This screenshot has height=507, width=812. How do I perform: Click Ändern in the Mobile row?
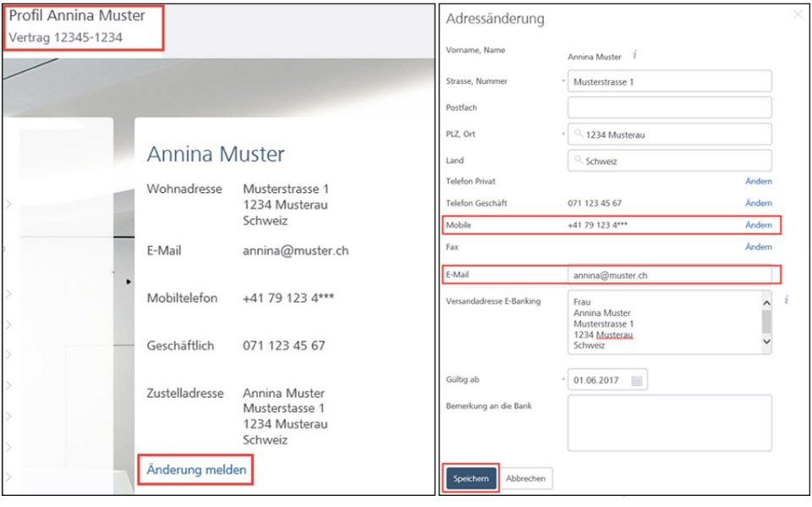758,225
